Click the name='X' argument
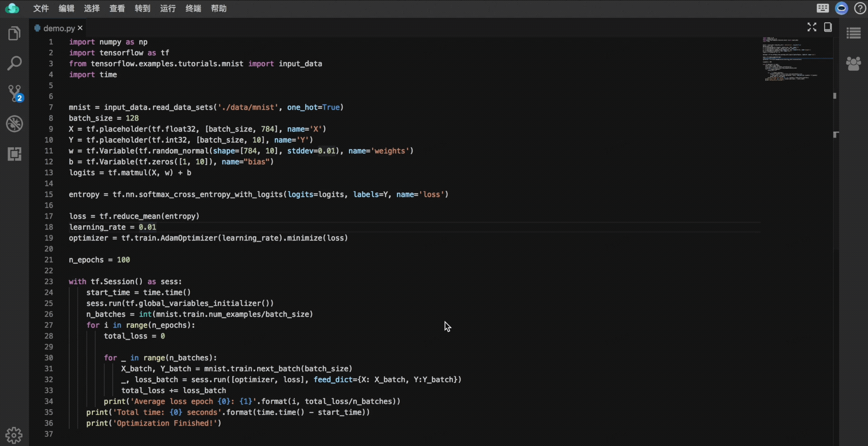This screenshot has height=446, width=868. (304, 129)
